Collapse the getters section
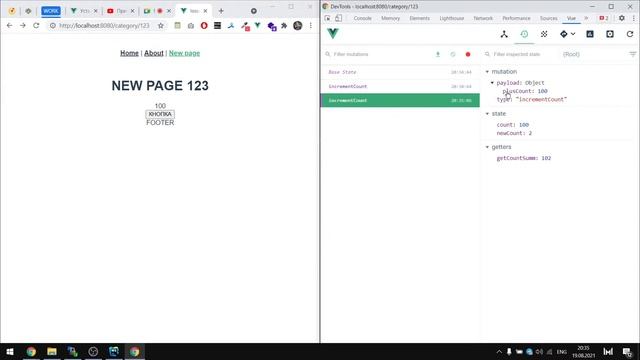This screenshot has width=640, height=360. pyautogui.click(x=487, y=147)
